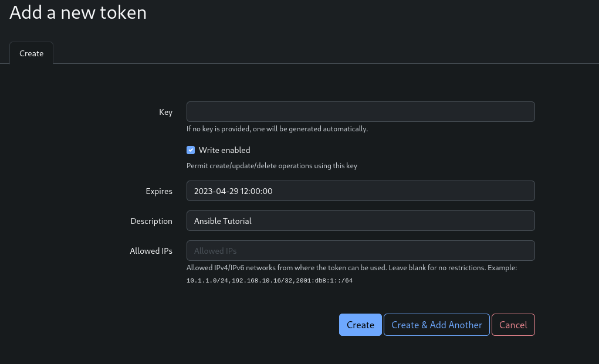Click the Key input field
Viewport: 599px width, 364px height.
(360, 112)
